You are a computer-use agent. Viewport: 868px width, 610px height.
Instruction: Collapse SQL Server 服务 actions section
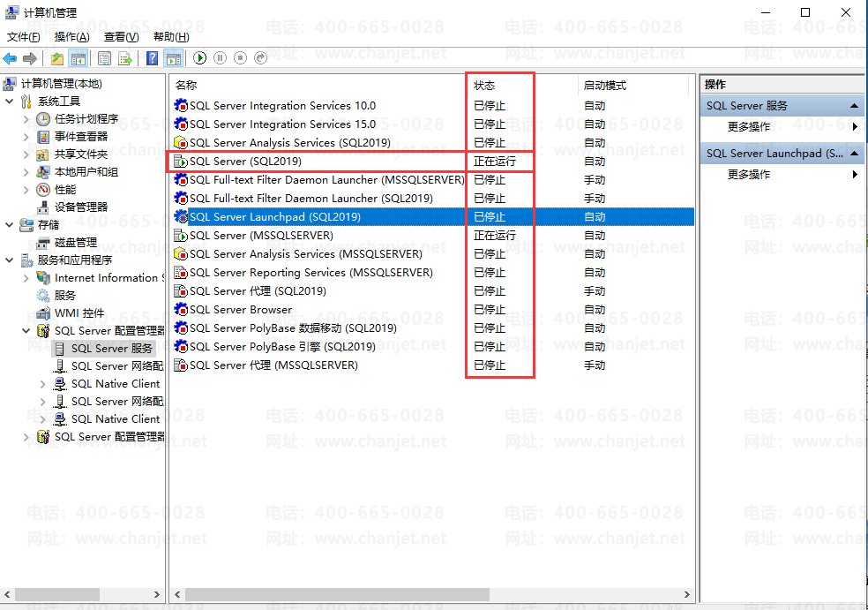tap(854, 106)
